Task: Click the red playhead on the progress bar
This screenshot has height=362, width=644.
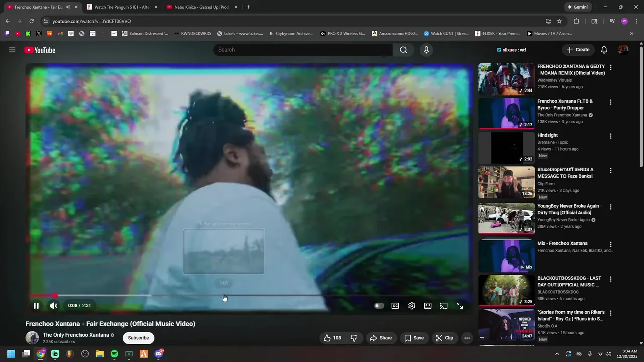Action: pyautogui.click(x=55, y=296)
